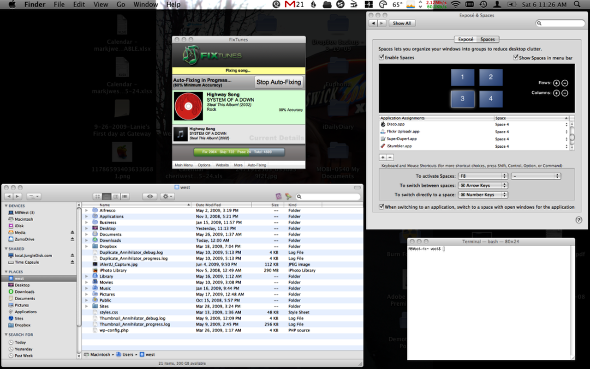Remove a row with the Rows minus button
Image resolution: width=590 pixels, height=369 pixels.
(565, 83)
